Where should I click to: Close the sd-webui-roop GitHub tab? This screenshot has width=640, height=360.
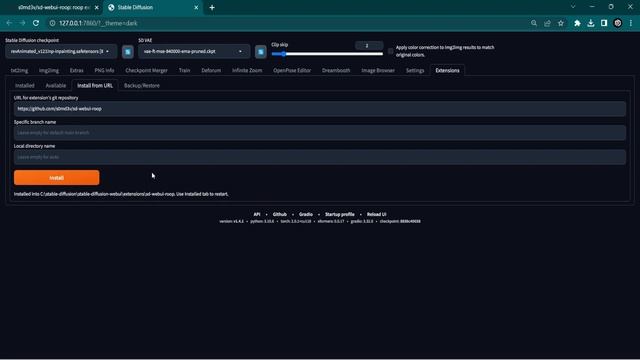(96, 7)
